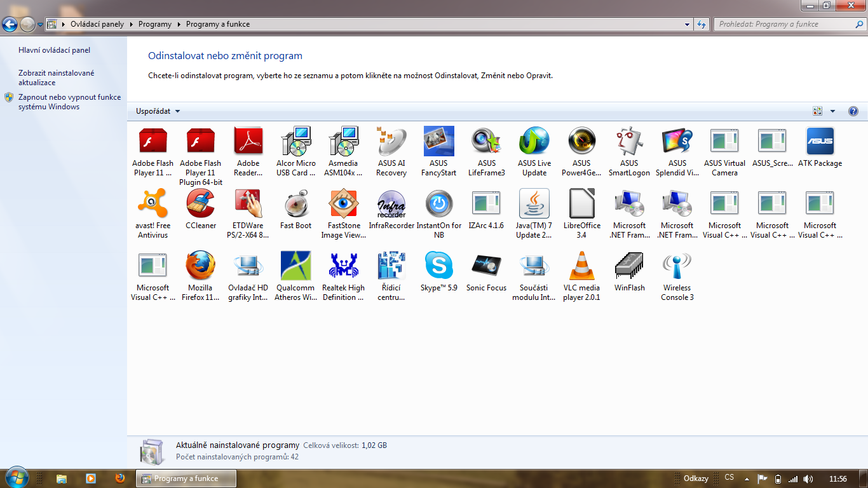
Task: Select ASUS SmartLogon entry
Action: (x=630, y=152)
